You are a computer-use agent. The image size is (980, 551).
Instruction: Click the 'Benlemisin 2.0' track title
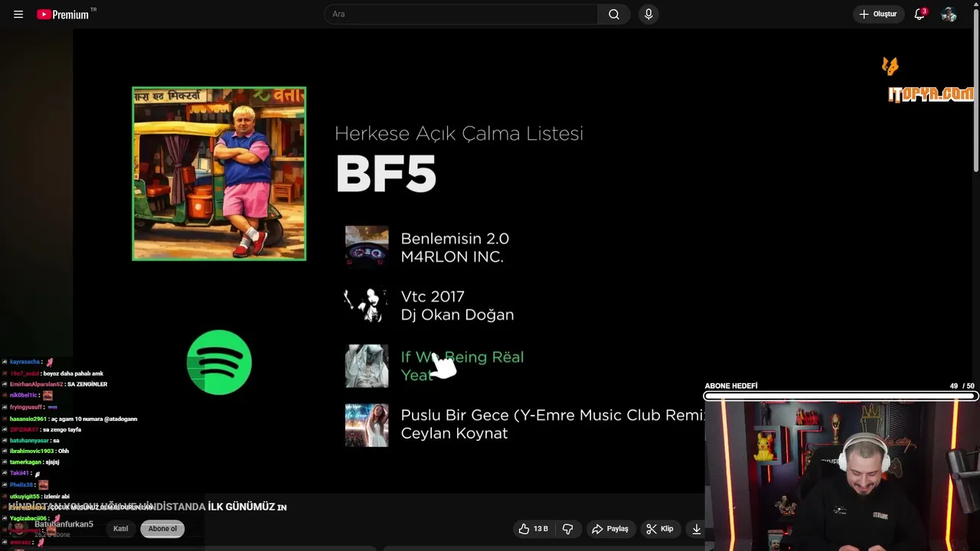coord(455,239)
